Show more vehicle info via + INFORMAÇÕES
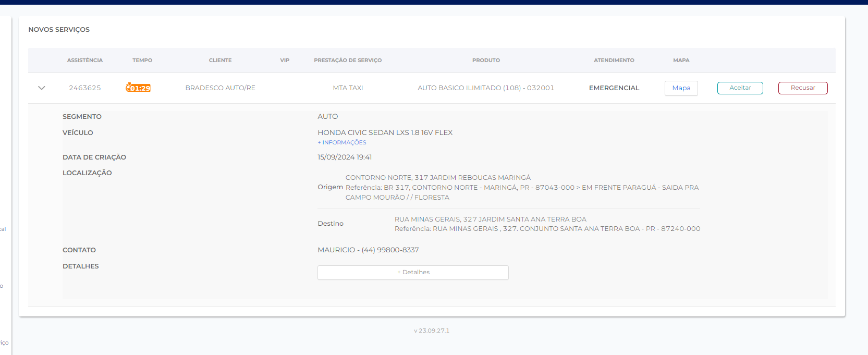This screenshot has height=355, width=868. tap(342, 143)
